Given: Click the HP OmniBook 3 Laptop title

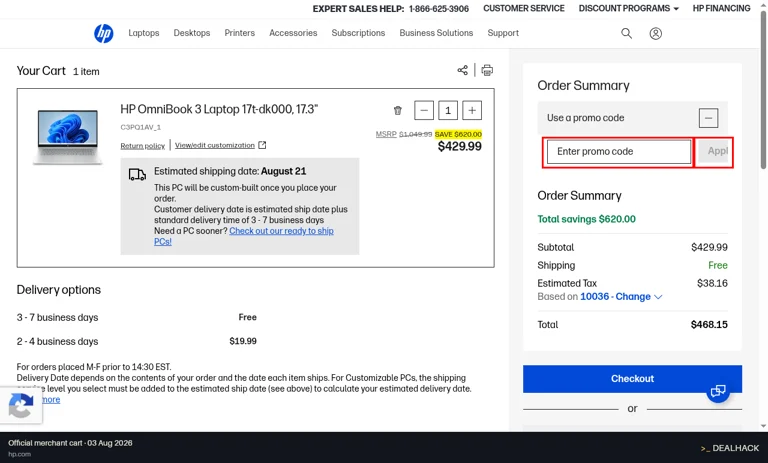Looking at the screenshot, I should point(219,109).
